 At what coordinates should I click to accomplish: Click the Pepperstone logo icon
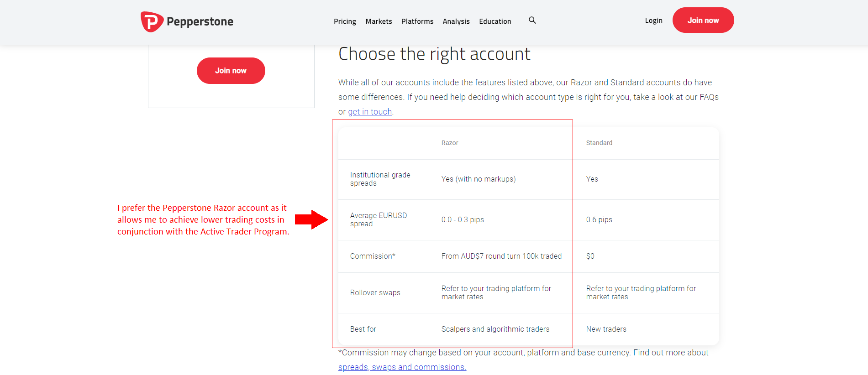[x=152, y=21]
